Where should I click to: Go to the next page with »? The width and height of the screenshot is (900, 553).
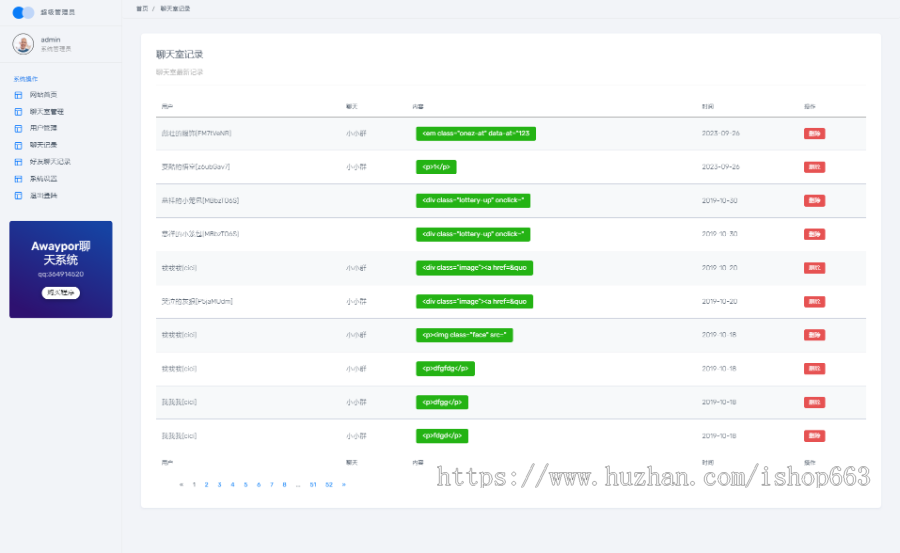coord(344,485)
